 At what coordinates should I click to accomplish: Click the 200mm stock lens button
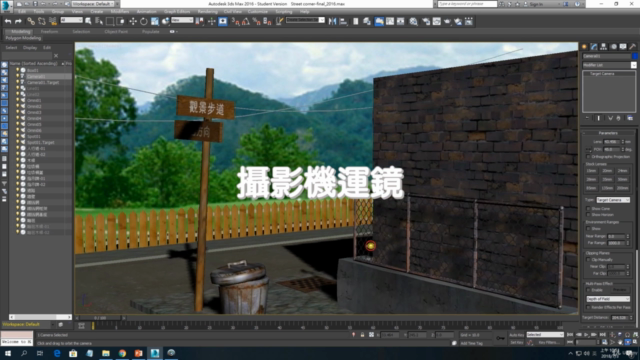click(622, 188)
